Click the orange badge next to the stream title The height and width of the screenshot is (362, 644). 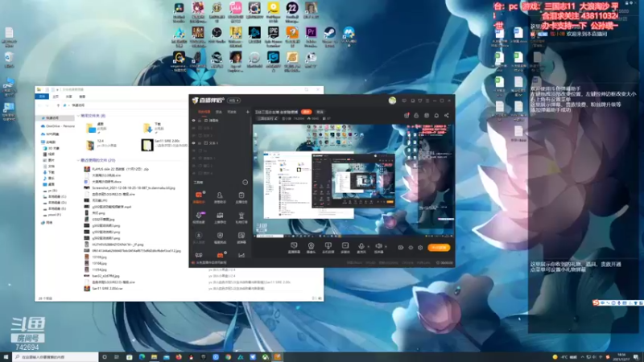(306, 112)
